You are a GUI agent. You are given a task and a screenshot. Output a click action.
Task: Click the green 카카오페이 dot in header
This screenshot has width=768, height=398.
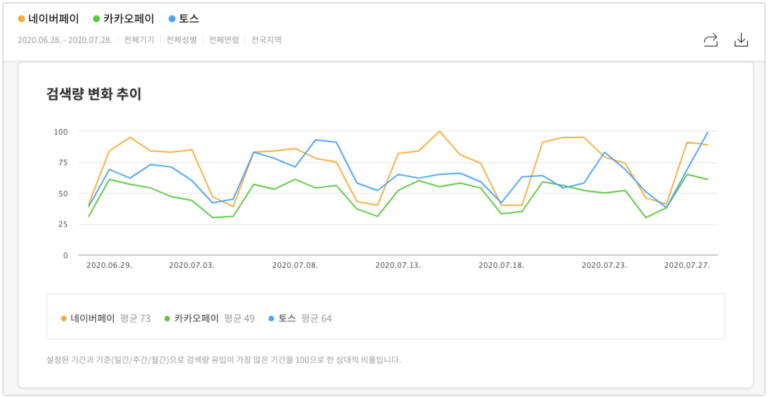96,19
